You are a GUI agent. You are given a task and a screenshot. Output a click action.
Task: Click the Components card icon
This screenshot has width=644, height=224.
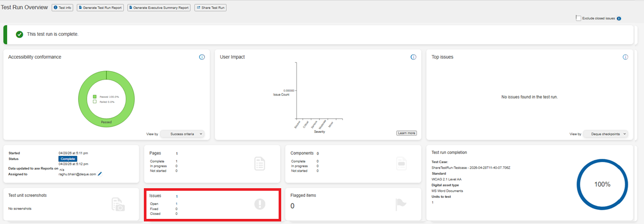pos(402,164)
